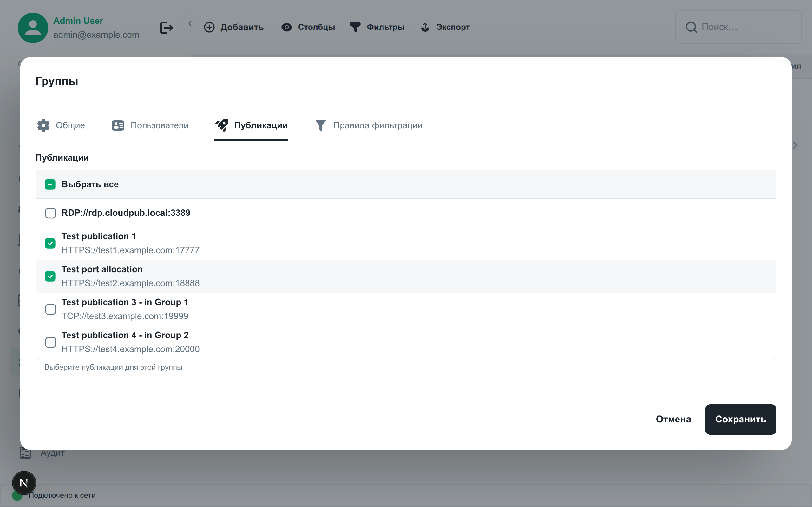Click the Admin User avatar
The width and height of the screenshot is (812, 507).
(x=33, y=28)
